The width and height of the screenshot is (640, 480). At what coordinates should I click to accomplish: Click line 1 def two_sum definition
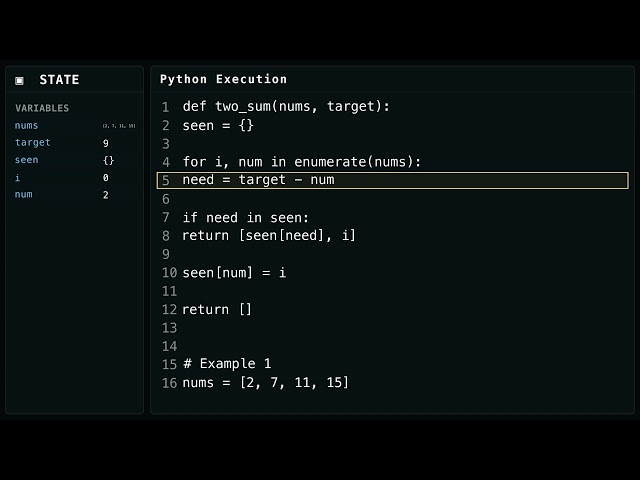tap(286, 107)
